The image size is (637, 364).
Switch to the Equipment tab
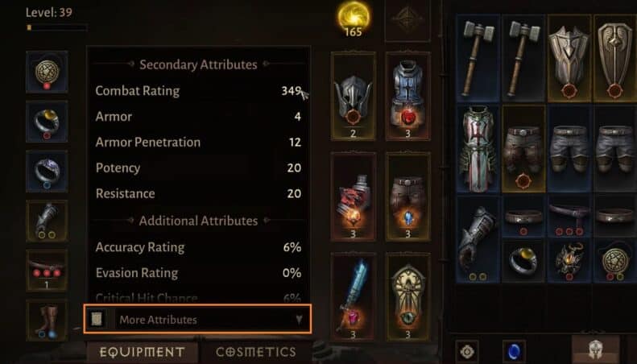coord(143,352)
